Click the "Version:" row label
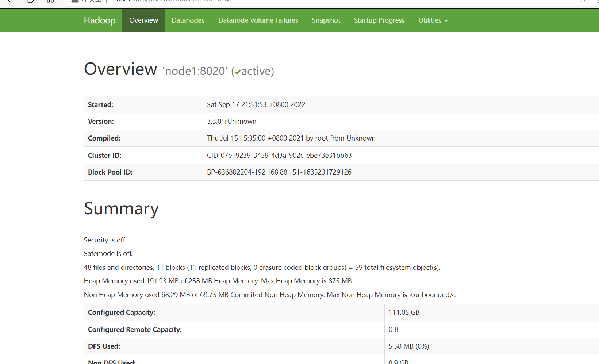 click(101, 122)
